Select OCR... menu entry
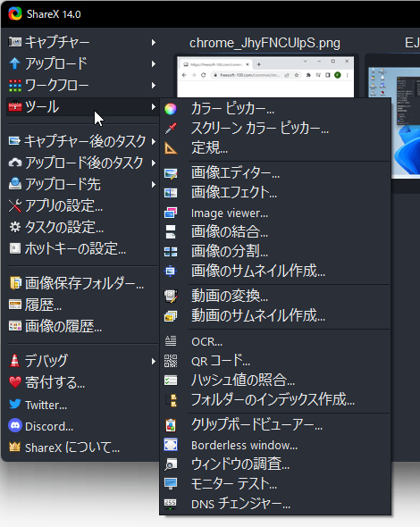Viewport: 420px width, 527px height. pyautogui.click(x=275, y=341)
